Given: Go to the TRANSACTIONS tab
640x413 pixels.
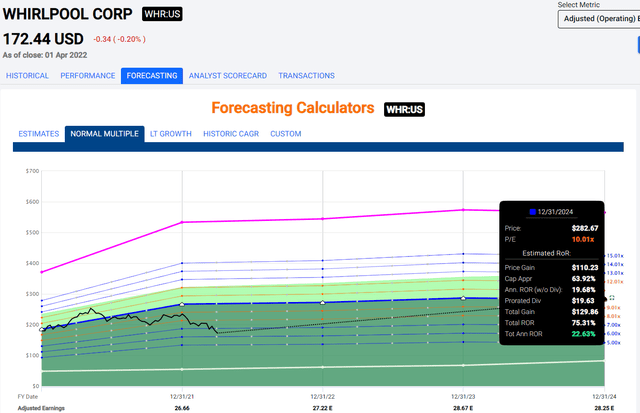Looking at the screenshot, I should point(307,75).
